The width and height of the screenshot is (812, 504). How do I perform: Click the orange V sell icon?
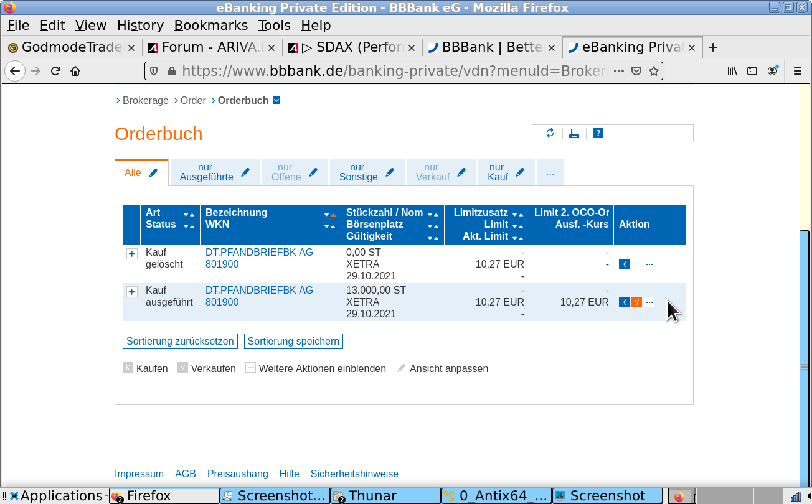click(636, 302)
